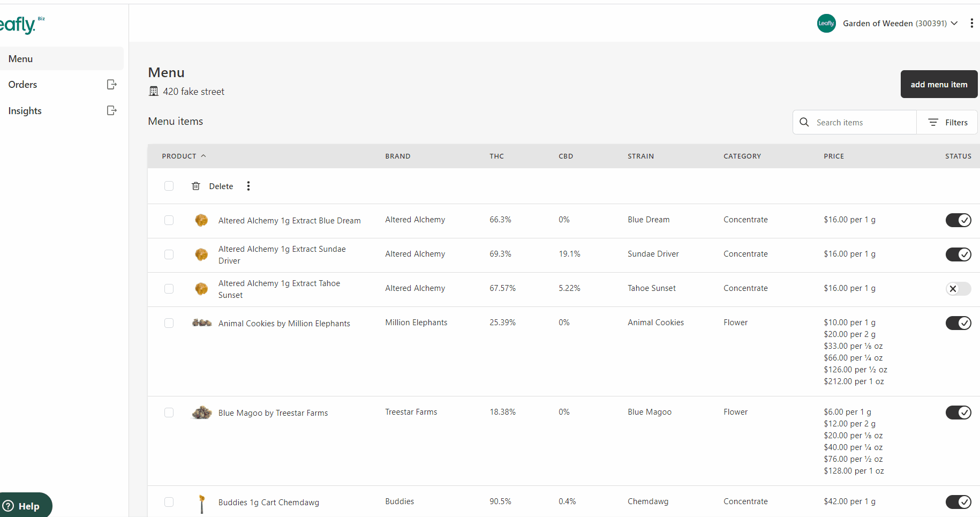The height and width of the screenshot is (517, 980).
Task: Click Sundae Driver extract product thumbnail
Action: pyautogui.click(x=201, y=254)
